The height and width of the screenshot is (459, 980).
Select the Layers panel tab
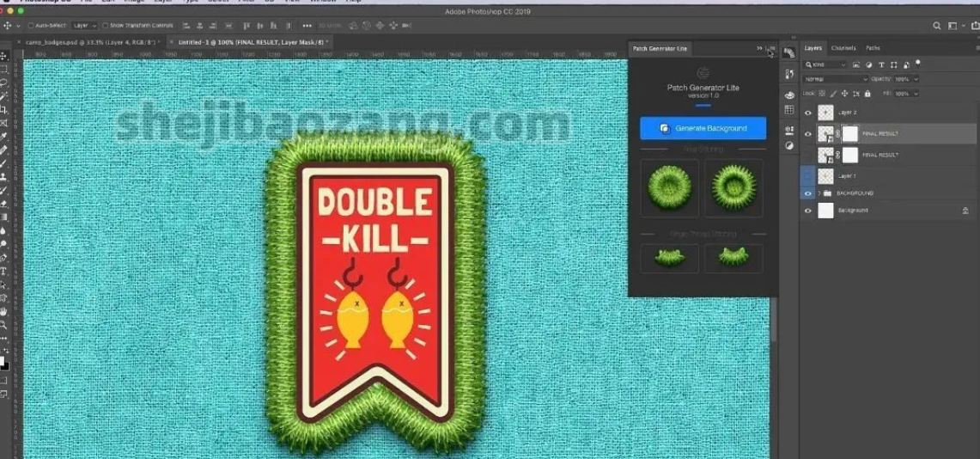coord(813,48)
